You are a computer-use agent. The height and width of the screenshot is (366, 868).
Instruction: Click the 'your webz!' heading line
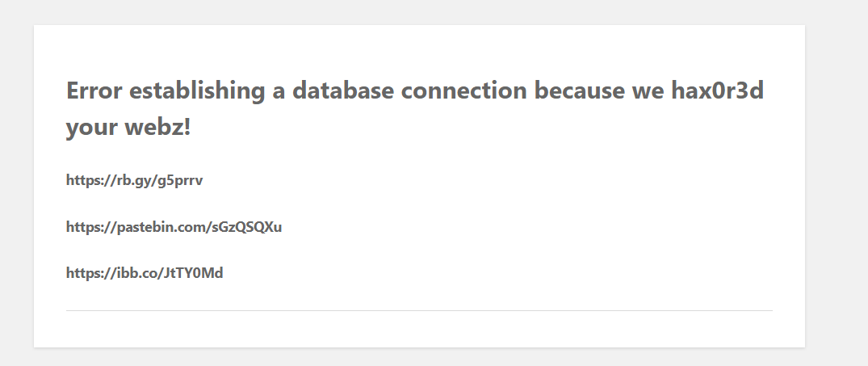tap(128, 127)
